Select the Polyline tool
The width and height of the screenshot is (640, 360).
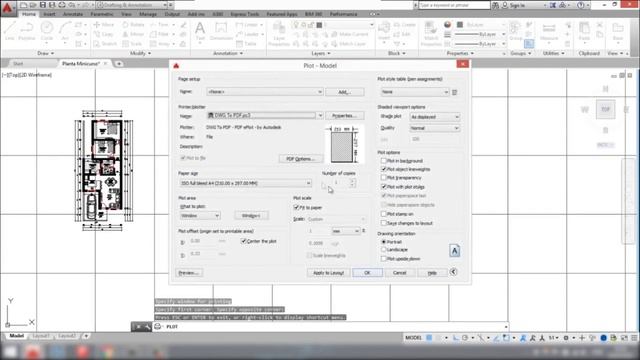[x=27, y=31]
